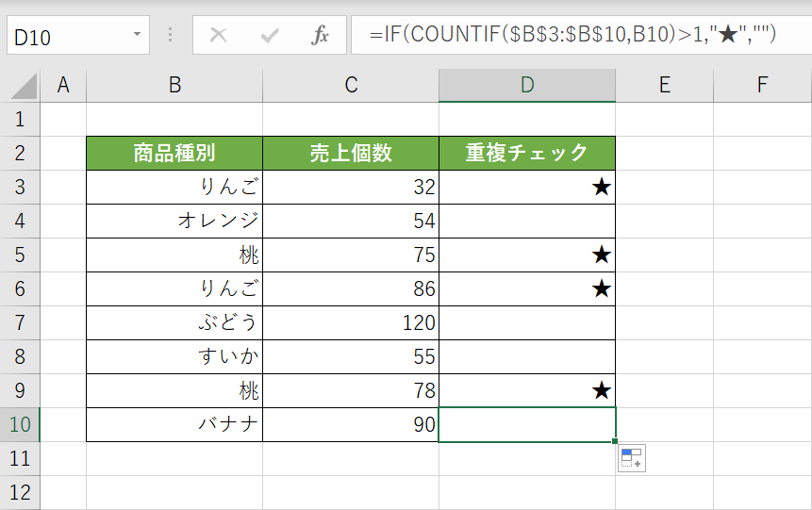Select the すいか cell
Image resolution: width=812 pixels, height=510 pixels.
174,356
